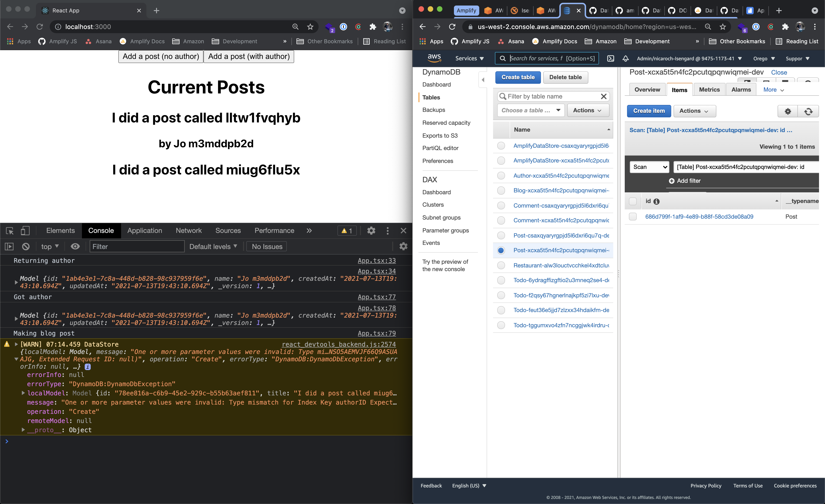The image size is (825, 504).
Task: Check the checkbox for item 686d799f
Action: [x=633, y=217]
